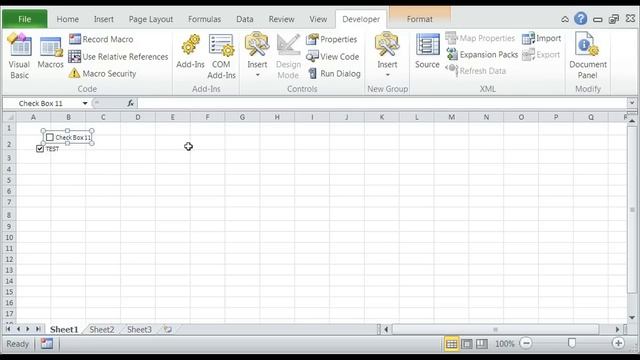Click the 100% zoom level
The image size is (640, 360).
tap(504, 344)
